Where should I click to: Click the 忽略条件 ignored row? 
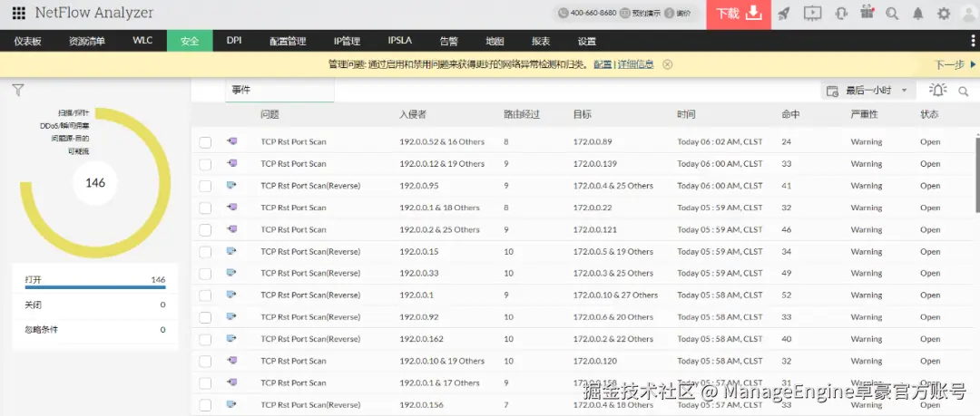(95, 330)
